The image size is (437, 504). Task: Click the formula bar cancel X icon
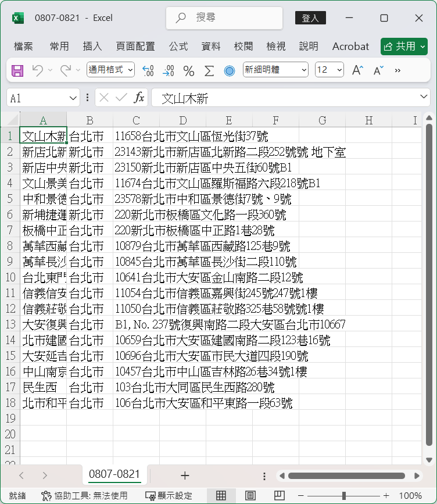104,98
